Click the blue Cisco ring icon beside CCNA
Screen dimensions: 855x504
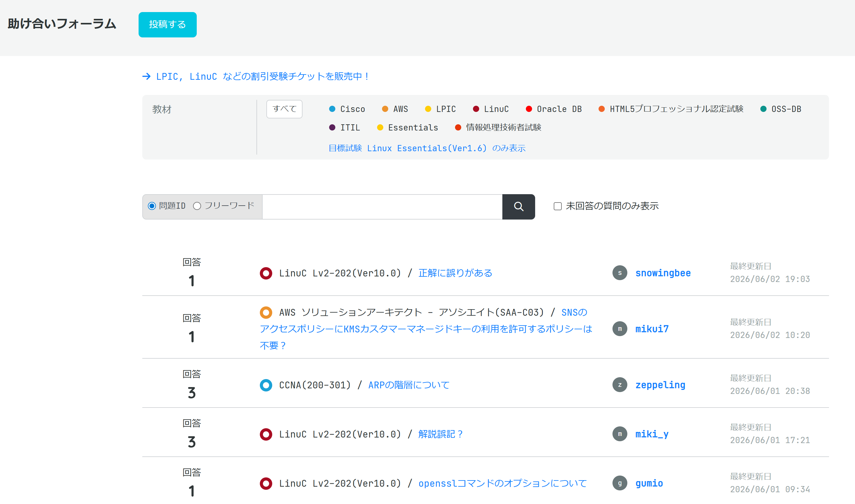point(266,386)
